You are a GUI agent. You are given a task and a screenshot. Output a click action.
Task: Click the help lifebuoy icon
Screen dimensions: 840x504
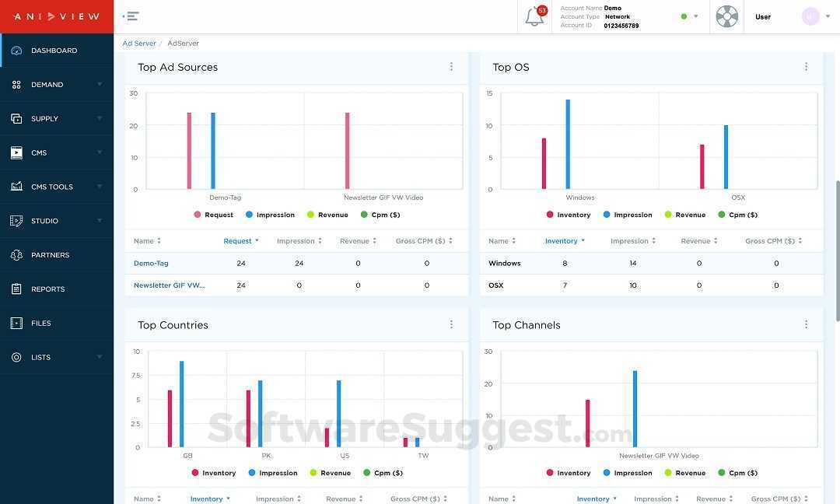tap(727, 16)
